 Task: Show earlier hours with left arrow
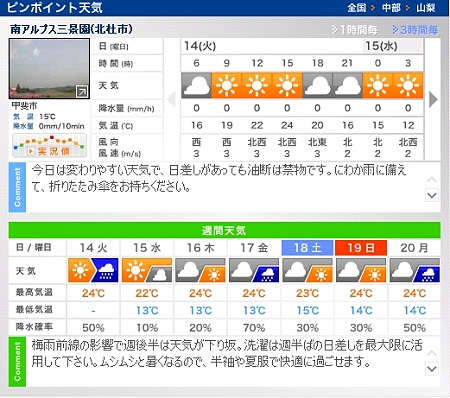(x=171, y=99)
